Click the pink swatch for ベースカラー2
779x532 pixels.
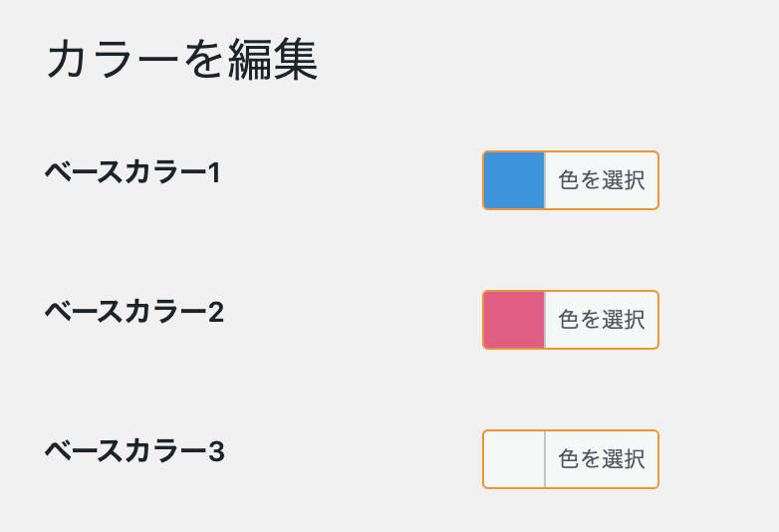514,320
